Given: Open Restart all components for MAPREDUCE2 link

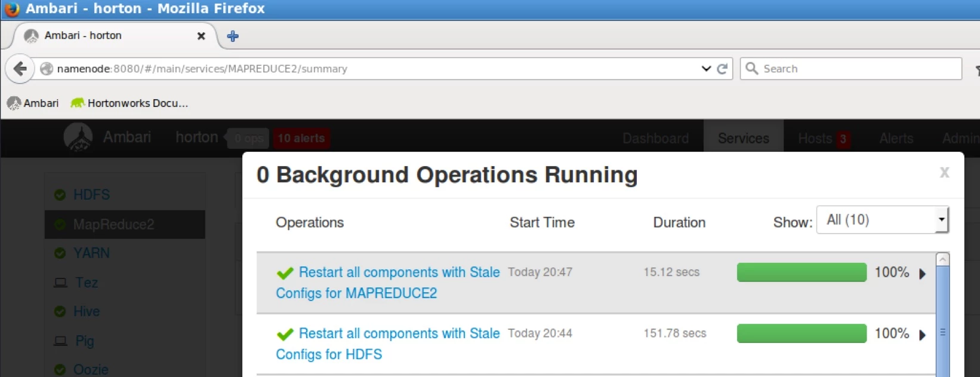Looking at the screenshot, I should tap(388, 283).
